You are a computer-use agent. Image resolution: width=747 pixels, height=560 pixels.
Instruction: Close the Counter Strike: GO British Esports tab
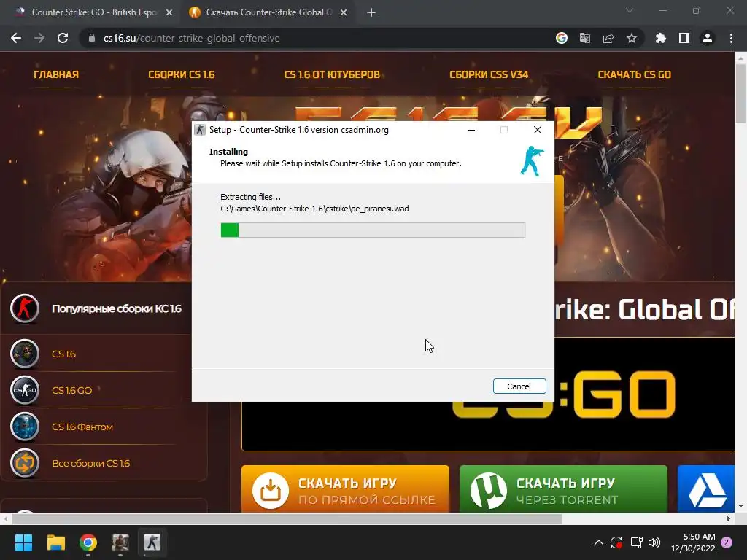click(x=169, y=13)
